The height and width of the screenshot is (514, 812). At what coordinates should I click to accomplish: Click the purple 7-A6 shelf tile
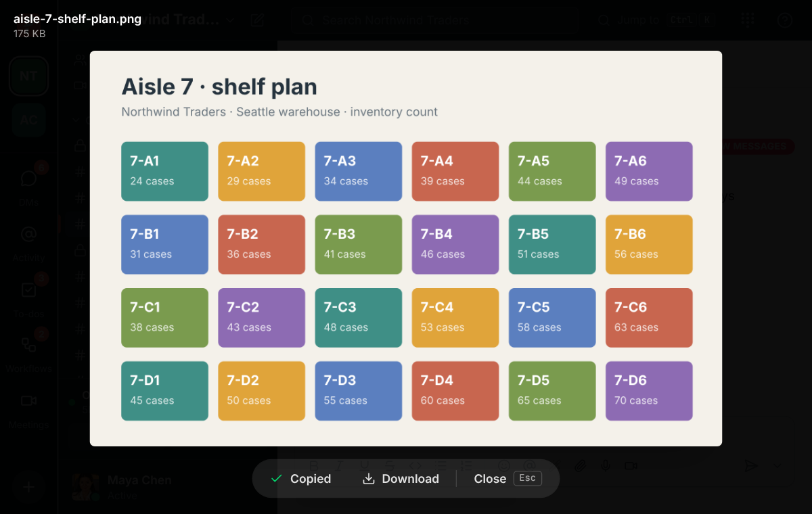pos(649,171)
